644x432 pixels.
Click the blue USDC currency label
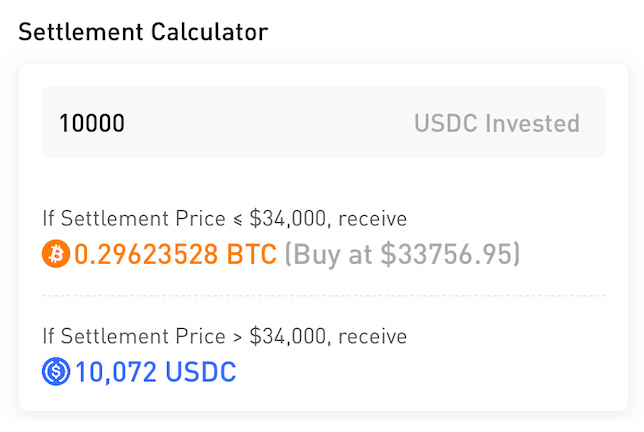[201, 372]
